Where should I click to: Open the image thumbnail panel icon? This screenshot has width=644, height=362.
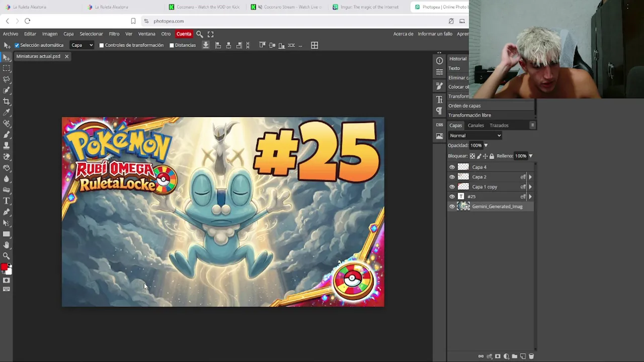pyautogui.click(x=439, y=136)
